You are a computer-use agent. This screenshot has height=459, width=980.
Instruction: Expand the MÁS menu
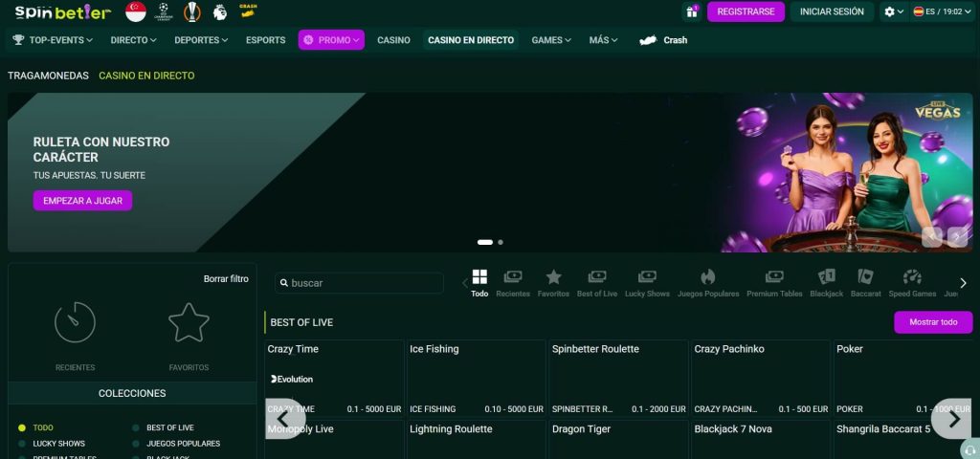click(603, 40)
